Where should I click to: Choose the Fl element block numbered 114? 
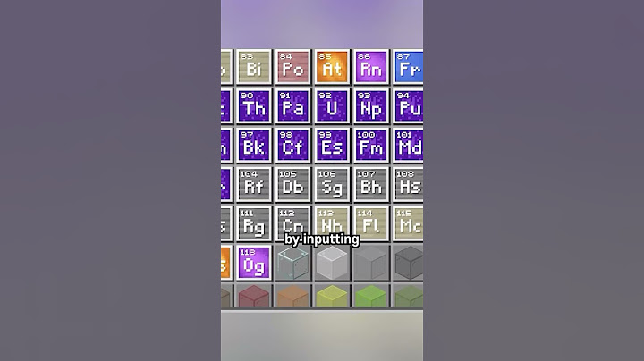pos(371,223)
